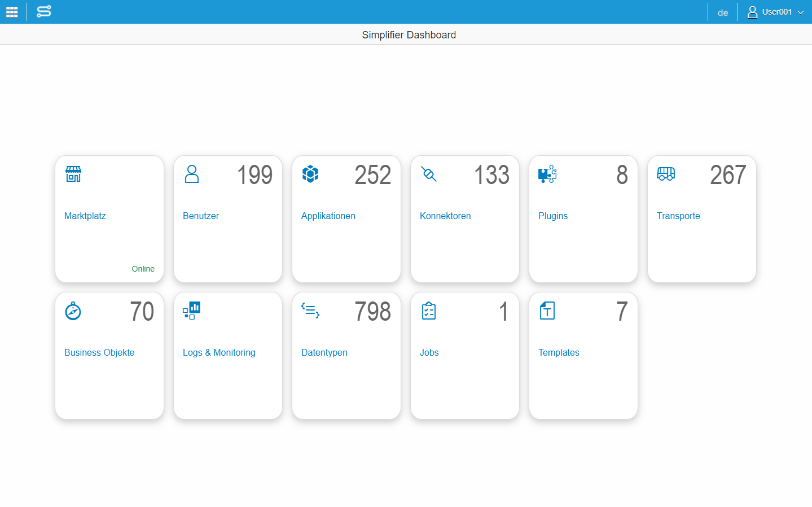Click the Marktplatz shop icon

tap(73, 174)
